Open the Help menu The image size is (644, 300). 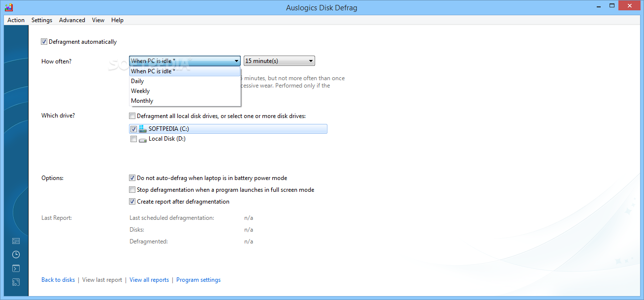[x=117, y=20]
